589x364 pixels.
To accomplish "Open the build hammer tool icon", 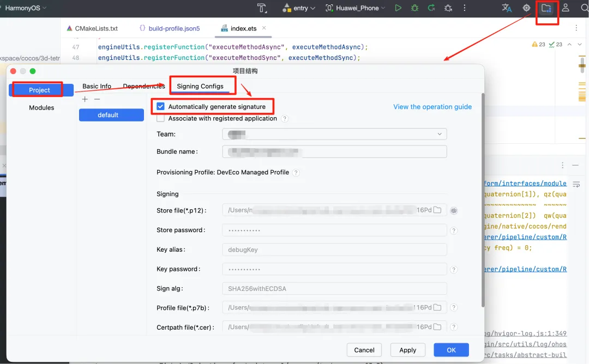I will coord(262,8).
